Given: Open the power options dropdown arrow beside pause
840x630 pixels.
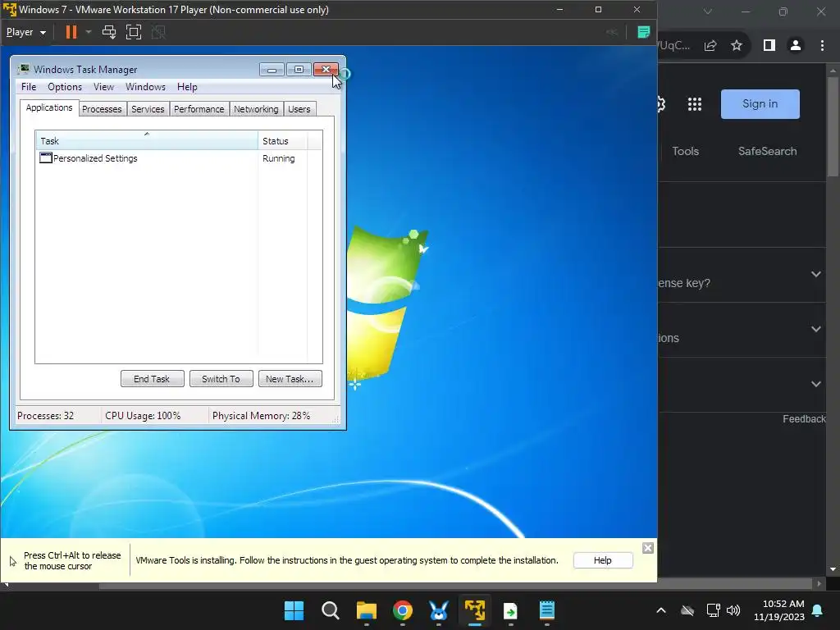Looking at the screenshot, I should click(x=89, y=32).
